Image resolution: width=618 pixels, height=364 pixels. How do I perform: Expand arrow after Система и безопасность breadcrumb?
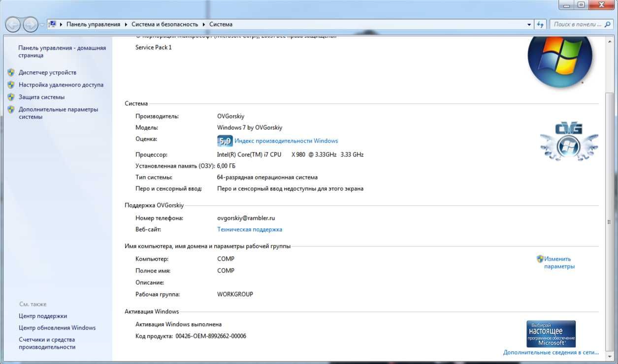point(204,24)
